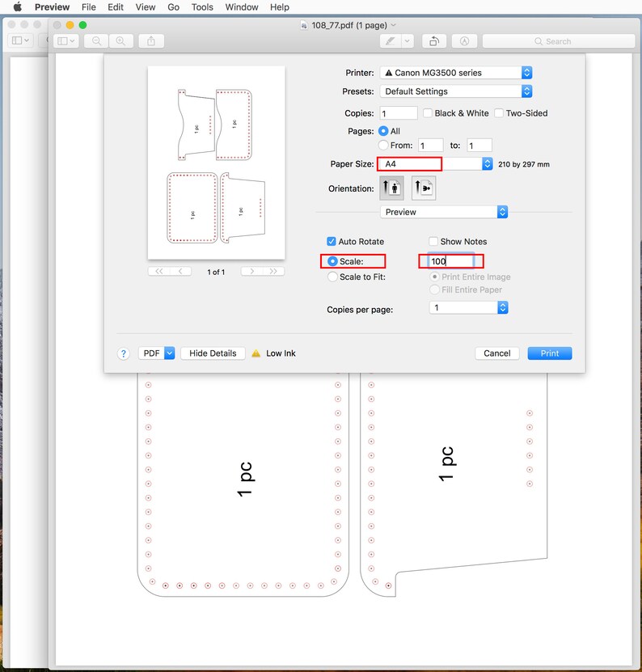The width and height of the screenshot is (642, 672).
Task: Open the help question mark button
Action: tap(124, 353)
